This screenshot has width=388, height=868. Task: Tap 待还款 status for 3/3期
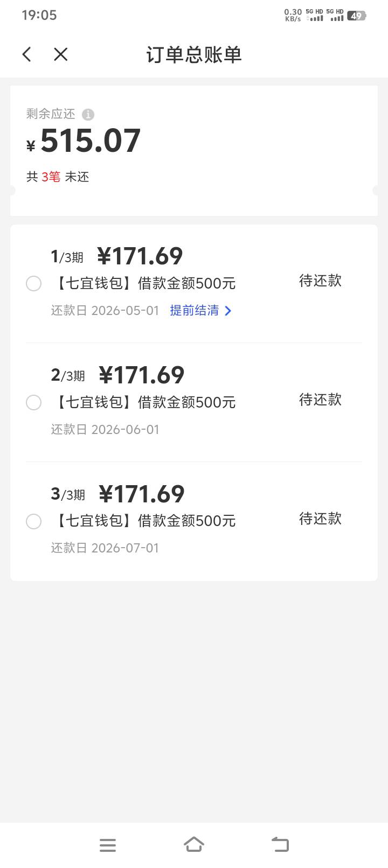pos(320,519)
